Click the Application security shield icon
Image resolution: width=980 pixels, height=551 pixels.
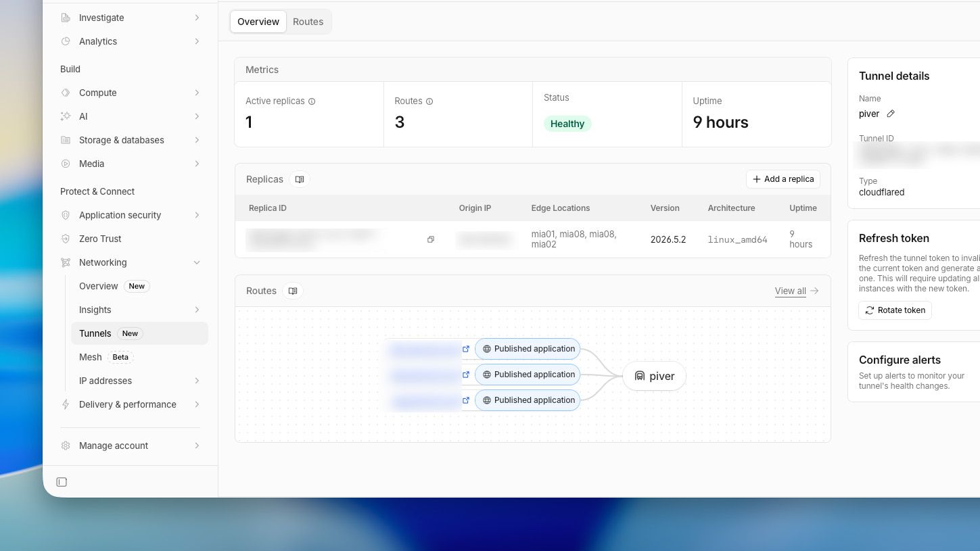tap(66, 215)
